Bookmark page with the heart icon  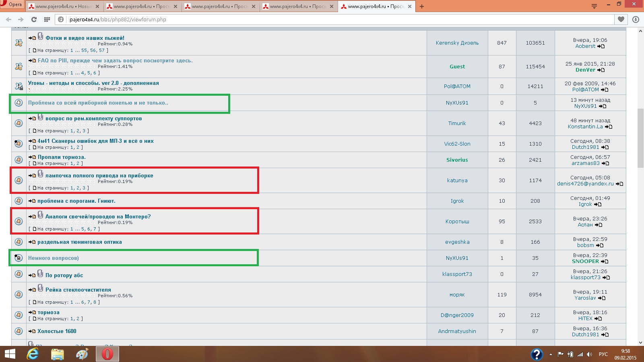[x=621, y=19]
